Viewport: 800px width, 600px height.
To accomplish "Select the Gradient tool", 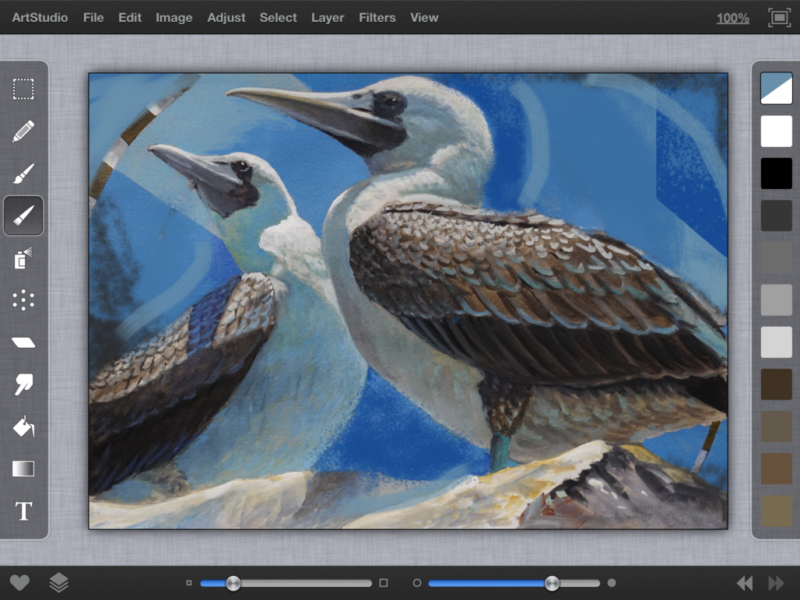I will point(23,469).
